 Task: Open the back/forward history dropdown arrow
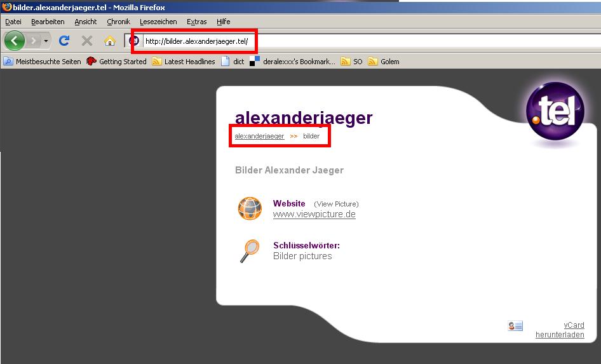[x=46, y=41]
